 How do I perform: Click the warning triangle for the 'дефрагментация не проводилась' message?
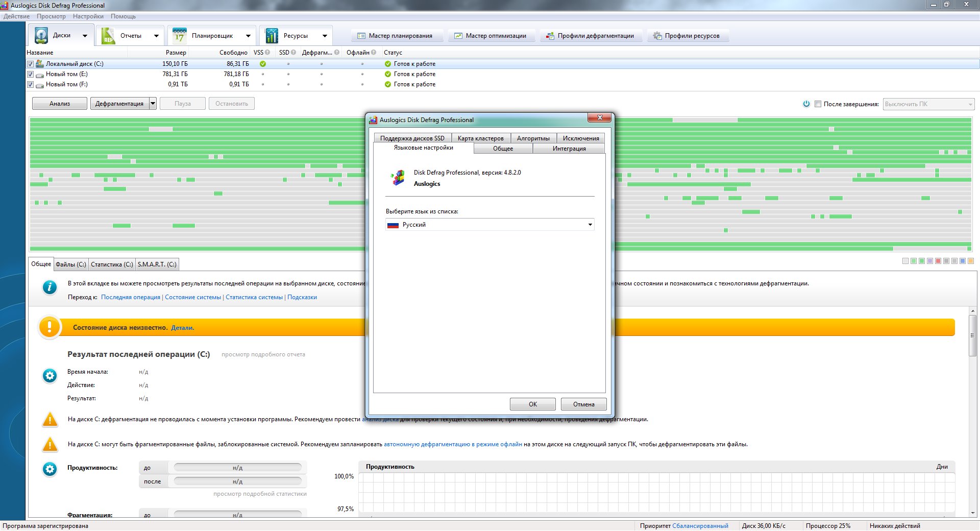coord(50,420)
